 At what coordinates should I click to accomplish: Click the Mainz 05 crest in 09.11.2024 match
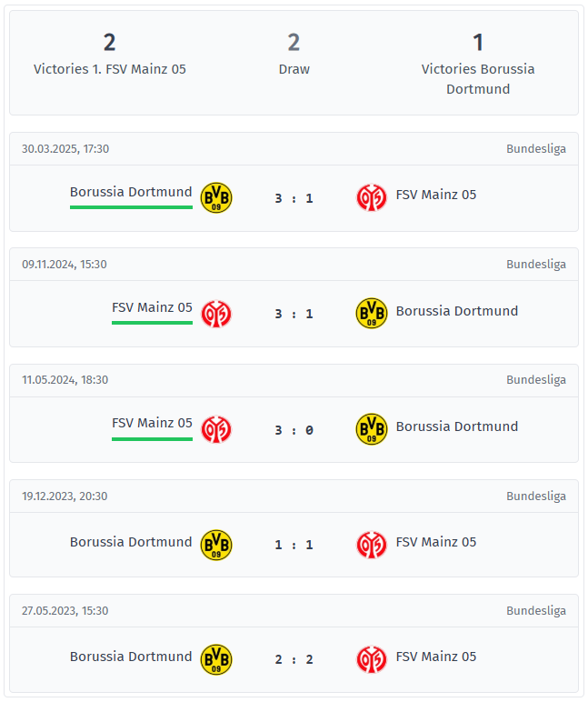click(x=216, y=314)
